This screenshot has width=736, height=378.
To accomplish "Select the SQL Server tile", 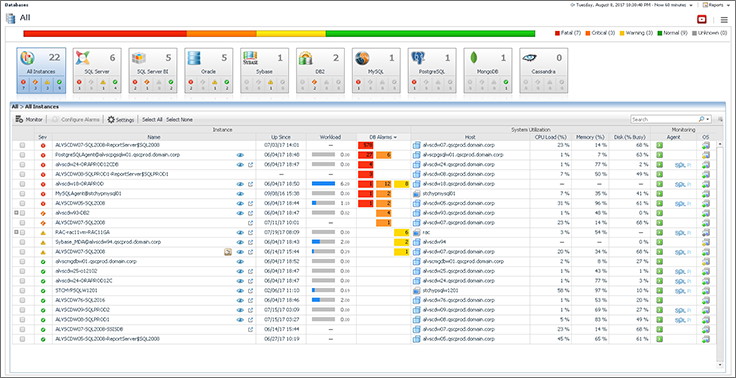I will coord(97,71).
